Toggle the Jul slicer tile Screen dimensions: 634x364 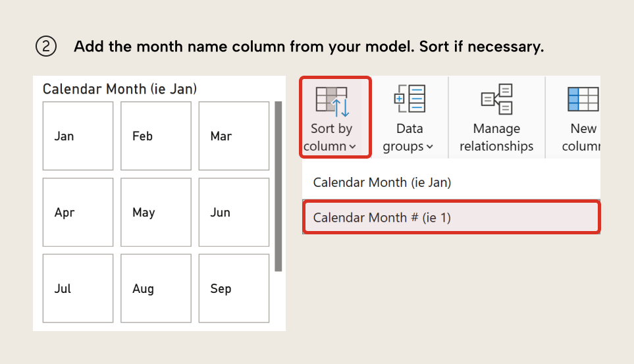click(77, 288)
